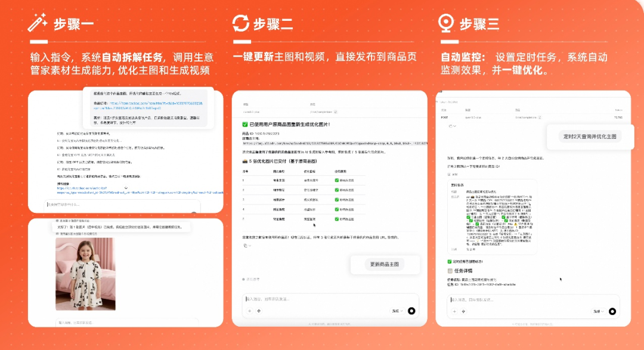The width and height of the screenshot is (644, 350).
Task: Click the sparkle icon in step three chat box
Action: [463, 311]
